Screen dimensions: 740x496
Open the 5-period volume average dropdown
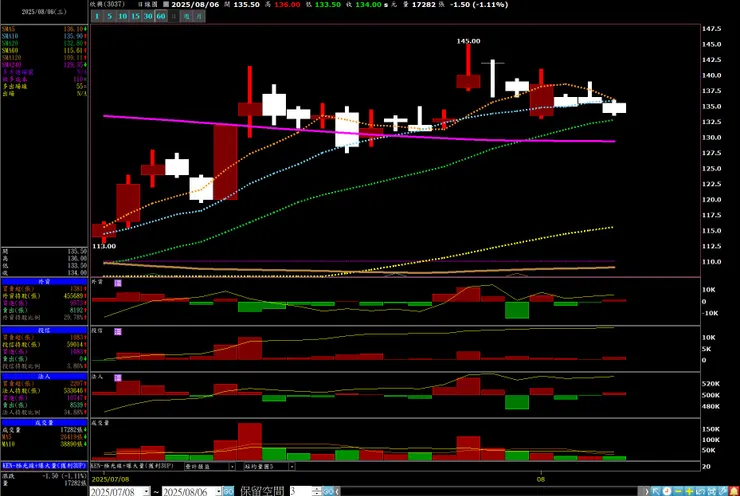pyautogui.click(x=292, y=466)
